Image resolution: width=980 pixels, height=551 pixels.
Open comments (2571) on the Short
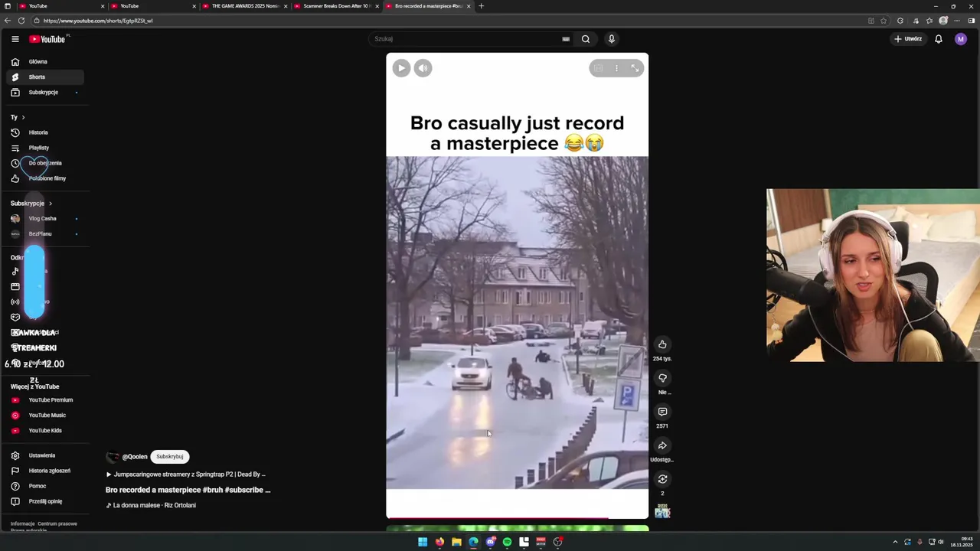[662, 412]
